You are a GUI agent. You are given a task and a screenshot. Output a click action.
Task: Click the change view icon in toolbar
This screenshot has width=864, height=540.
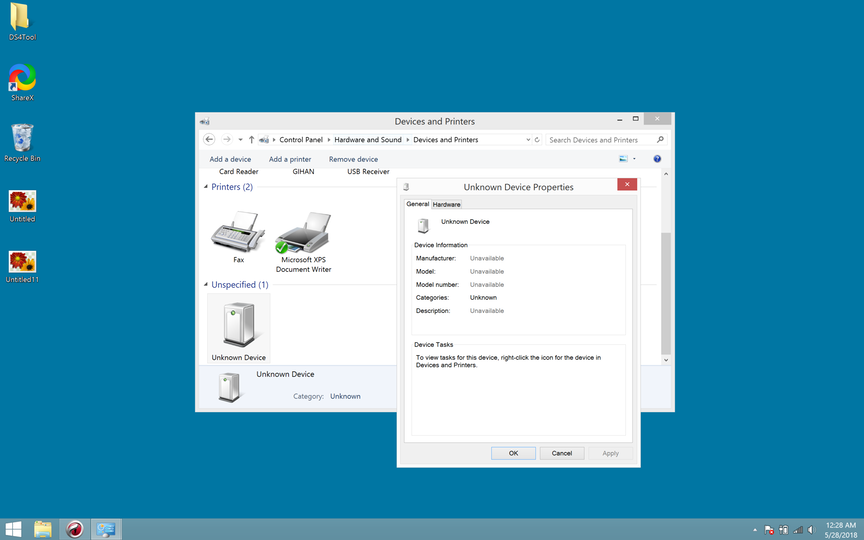(623, 159)
